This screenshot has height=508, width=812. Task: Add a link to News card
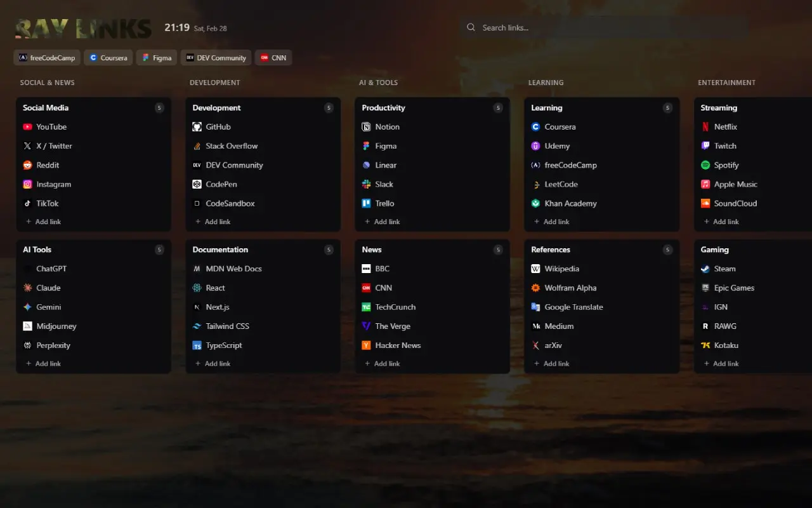(x=382, y=364)
